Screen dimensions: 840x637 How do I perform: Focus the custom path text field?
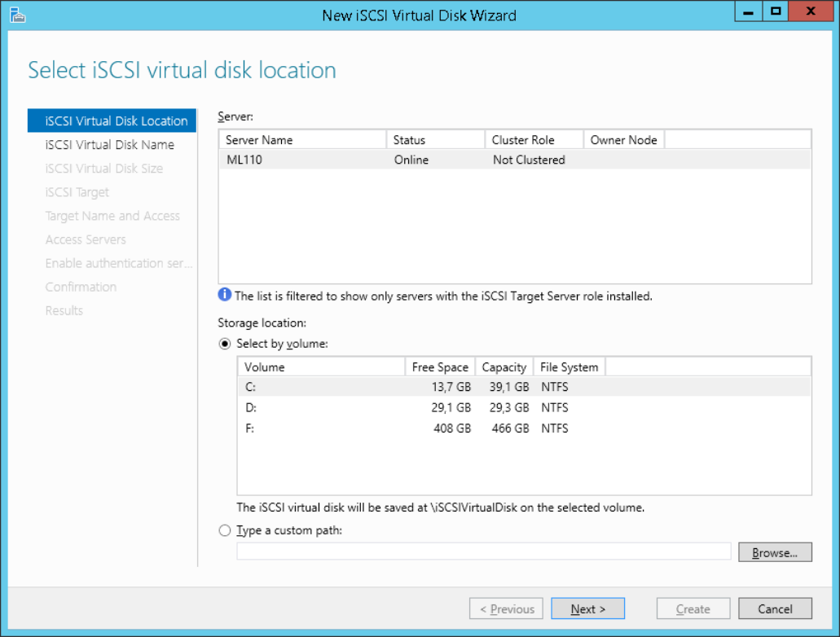[x=483, y=552]
